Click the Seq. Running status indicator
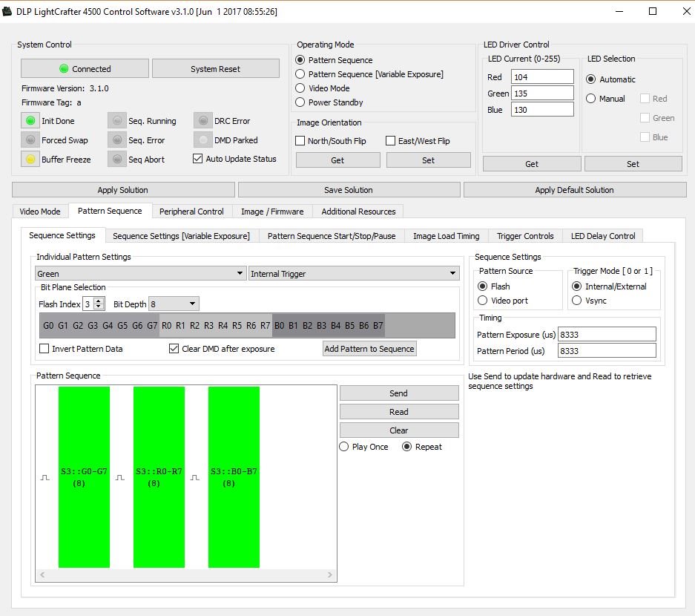The image size is (695, 616). point(117,121)
